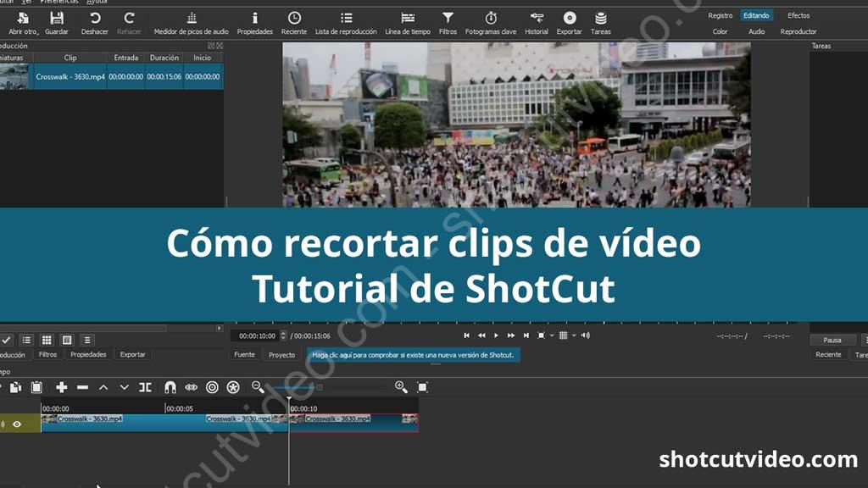This screenshot has width=868, height=488.
Task: Switch to the Proyecto tab
Action: [281, 354]
